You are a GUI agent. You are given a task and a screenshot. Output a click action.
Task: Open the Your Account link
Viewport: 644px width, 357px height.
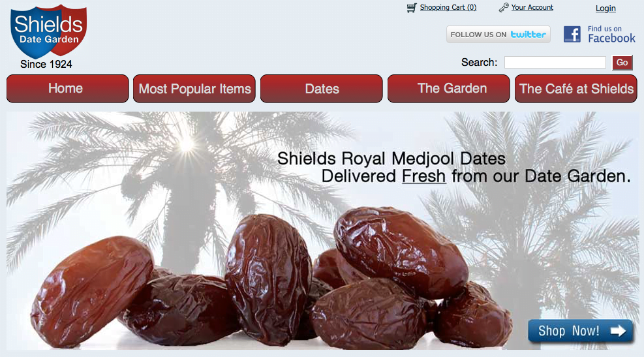tap(532, 7)
